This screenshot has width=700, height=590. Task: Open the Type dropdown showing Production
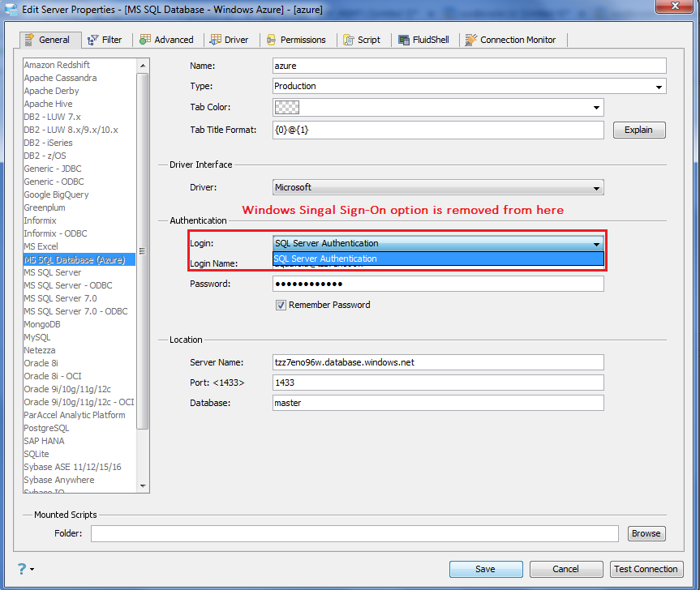pyautogui.click(x=469, y=86)
